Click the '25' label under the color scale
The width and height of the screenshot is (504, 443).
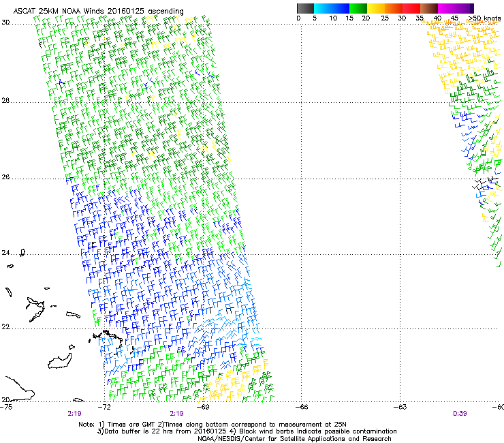(x=385, y=18)
